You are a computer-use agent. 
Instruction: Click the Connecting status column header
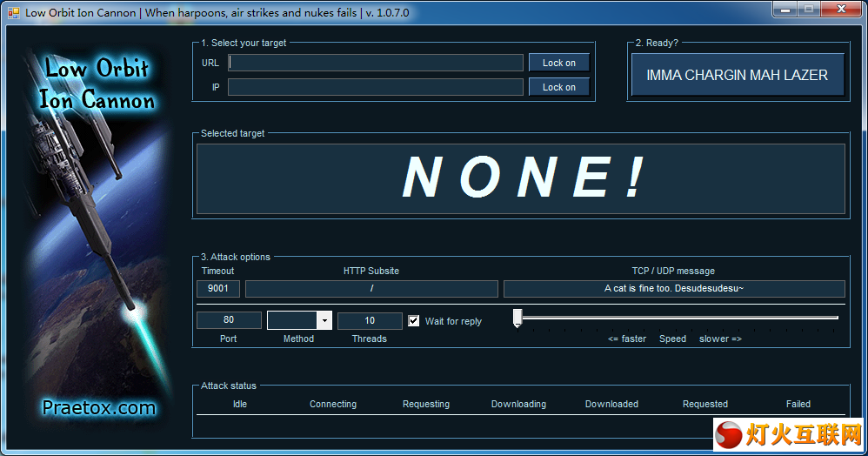pyautogui.click(x=333, y=404)
